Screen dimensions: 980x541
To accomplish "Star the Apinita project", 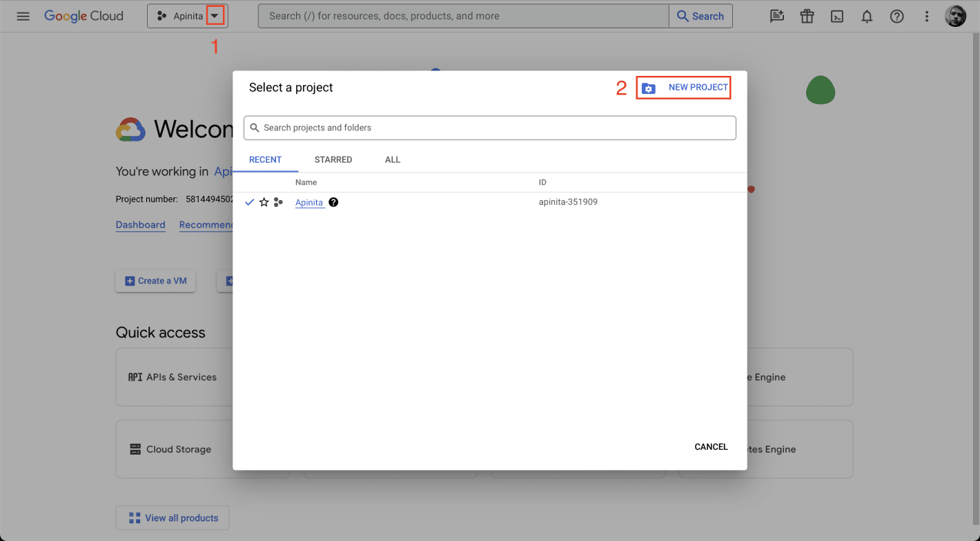I will tap(264, 202).
